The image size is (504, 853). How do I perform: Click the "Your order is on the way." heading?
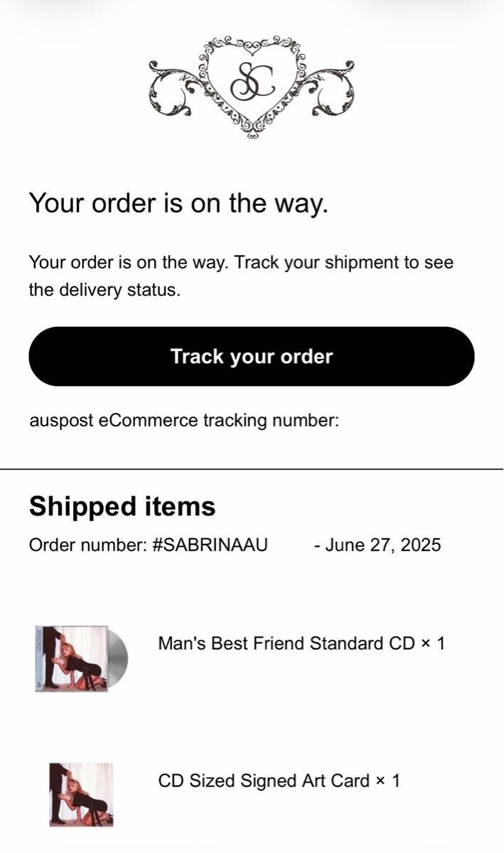[x=178, y=203]
